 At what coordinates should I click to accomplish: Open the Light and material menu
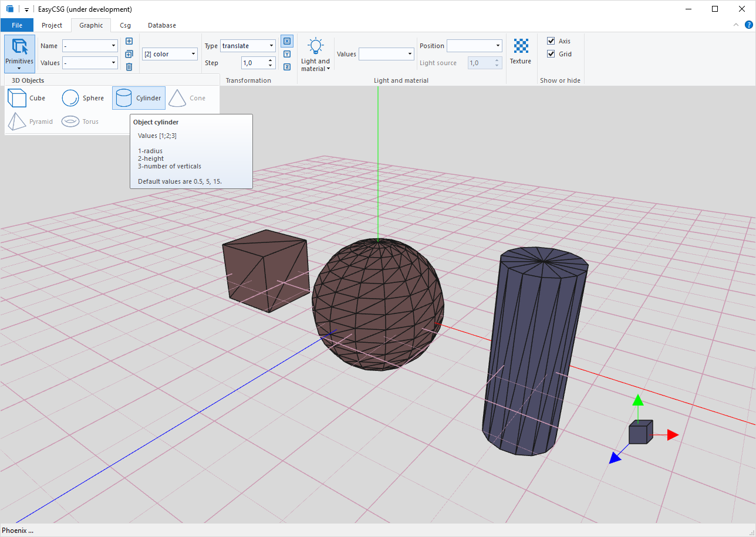tap(316, 55)
